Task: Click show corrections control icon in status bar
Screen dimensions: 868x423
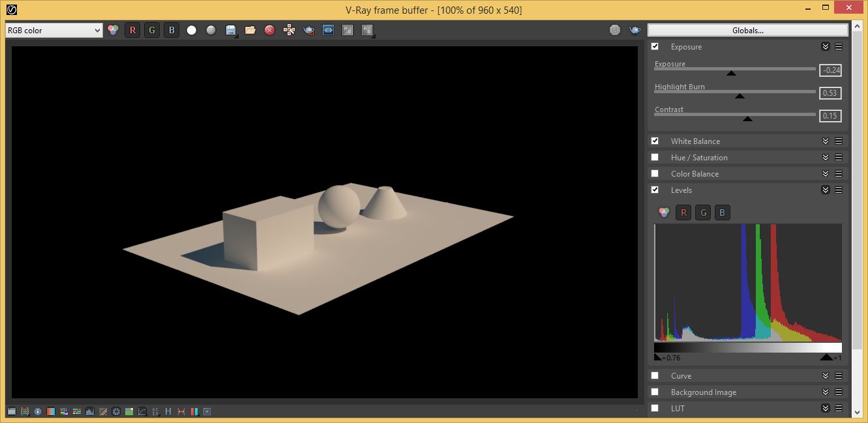Action: 12,411
